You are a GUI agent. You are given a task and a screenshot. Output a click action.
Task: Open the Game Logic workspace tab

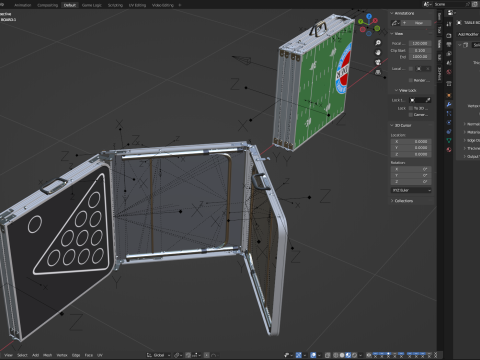[92, 5]
